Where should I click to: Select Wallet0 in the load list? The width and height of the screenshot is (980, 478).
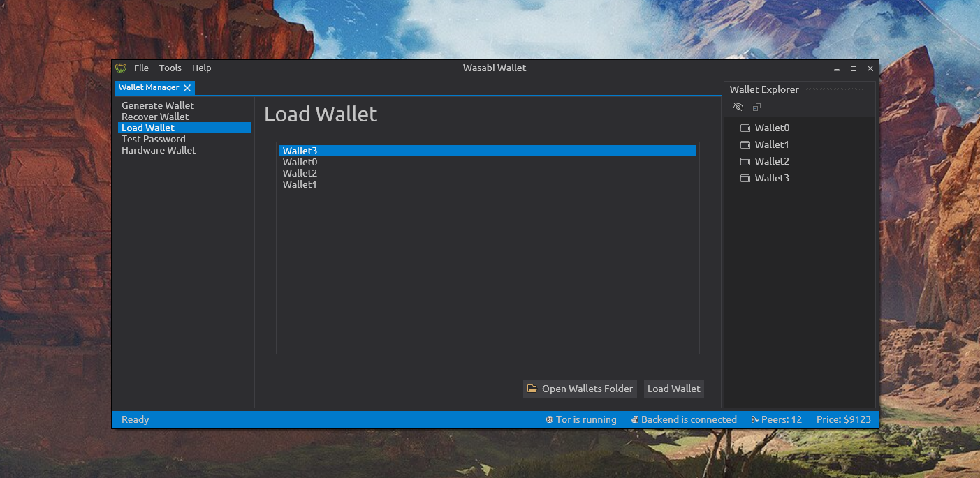488,162
